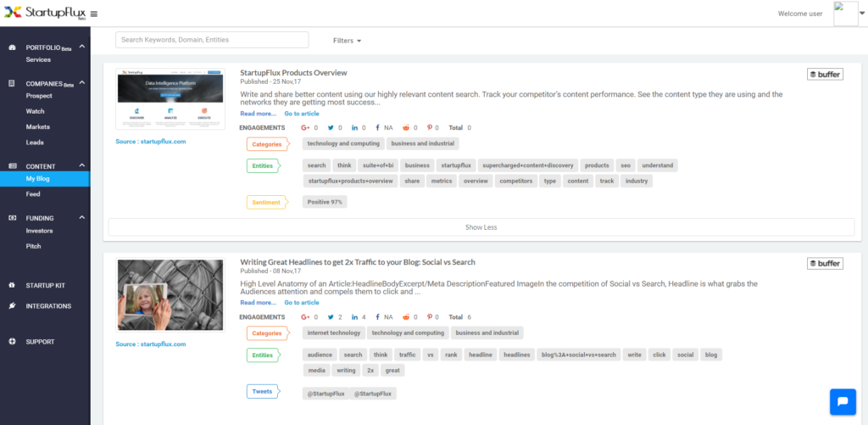
Task: Click Go to article on Writing Great Headlines
Action: pyautogui.click(x=302, y=303)
